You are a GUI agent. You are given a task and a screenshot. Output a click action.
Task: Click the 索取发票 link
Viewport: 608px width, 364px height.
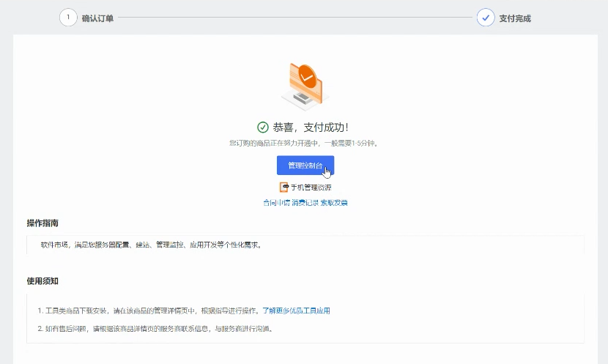pyautogui.click(x=334, y=203)
